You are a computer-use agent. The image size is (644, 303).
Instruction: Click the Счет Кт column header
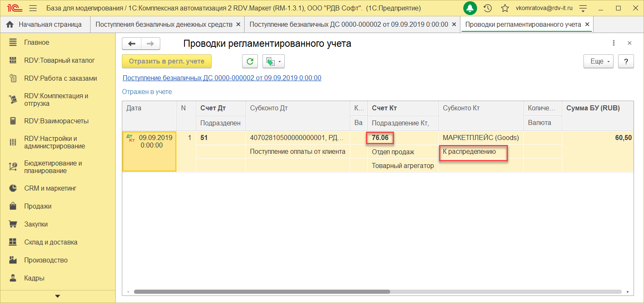pyautogui.click(x=403, y=108)
